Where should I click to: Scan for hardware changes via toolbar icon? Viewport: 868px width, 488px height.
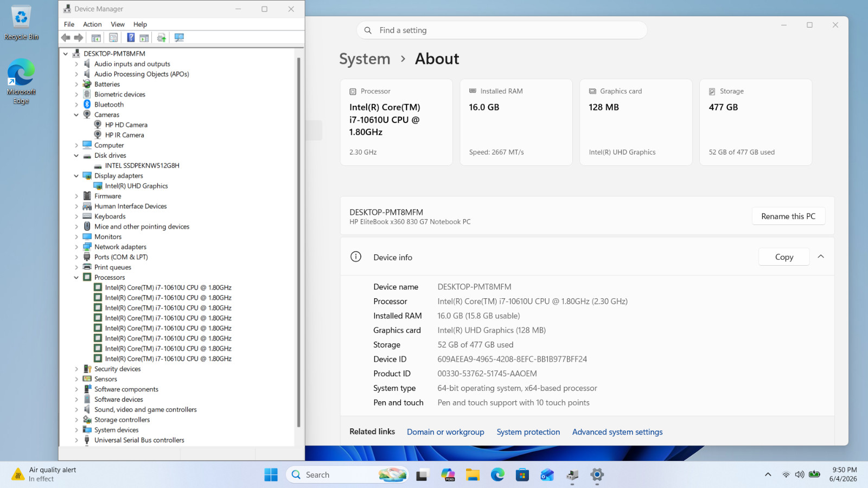(179, 37)
